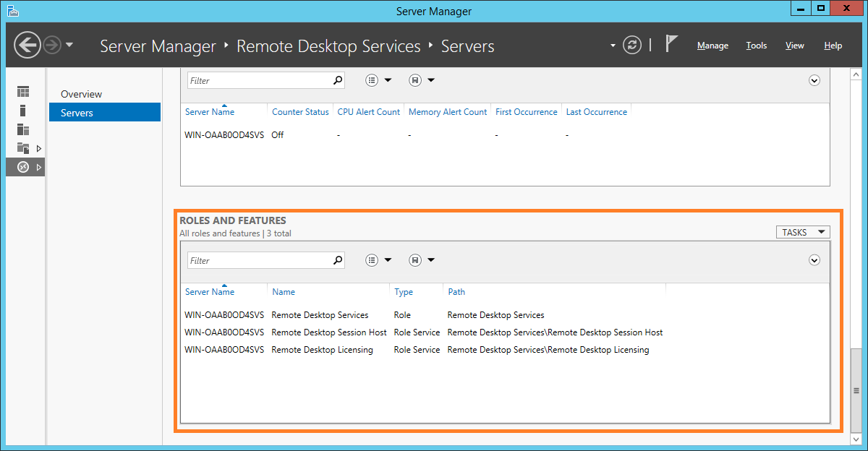
Task: Click search magnifier in Roles and Features filter
Action: [337, 260]
